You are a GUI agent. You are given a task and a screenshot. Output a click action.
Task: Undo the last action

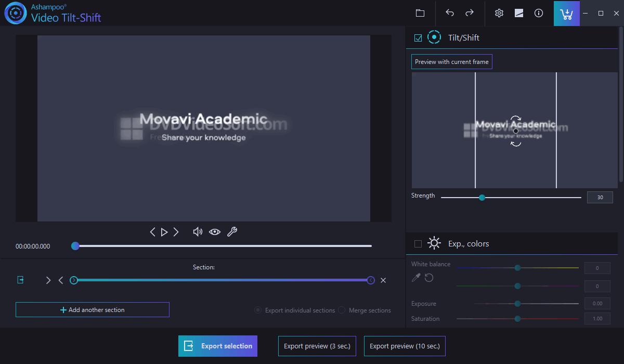[x=450, y=13]
